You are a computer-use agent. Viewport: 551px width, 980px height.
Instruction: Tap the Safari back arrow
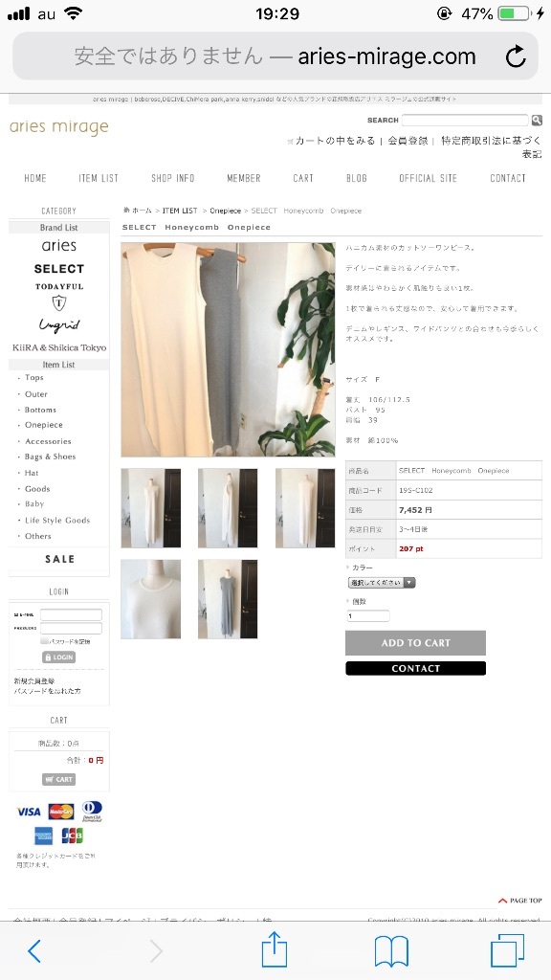35,951
